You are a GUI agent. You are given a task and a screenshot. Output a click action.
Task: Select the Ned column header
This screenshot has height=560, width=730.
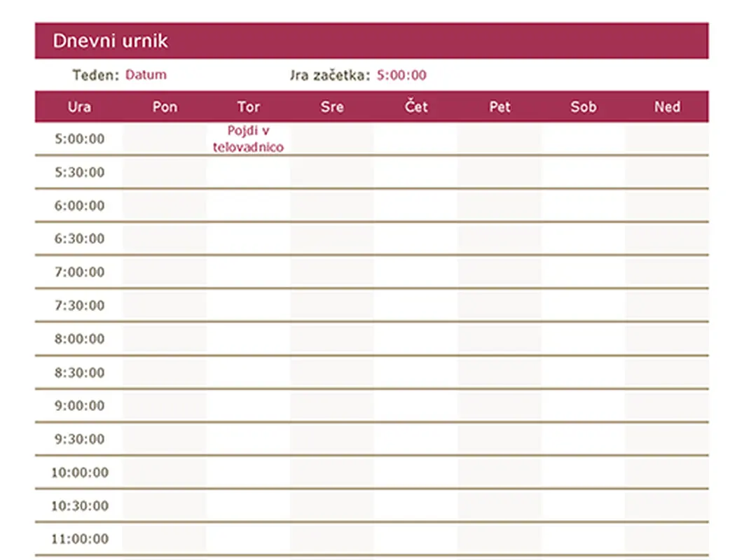click(667, 107)
